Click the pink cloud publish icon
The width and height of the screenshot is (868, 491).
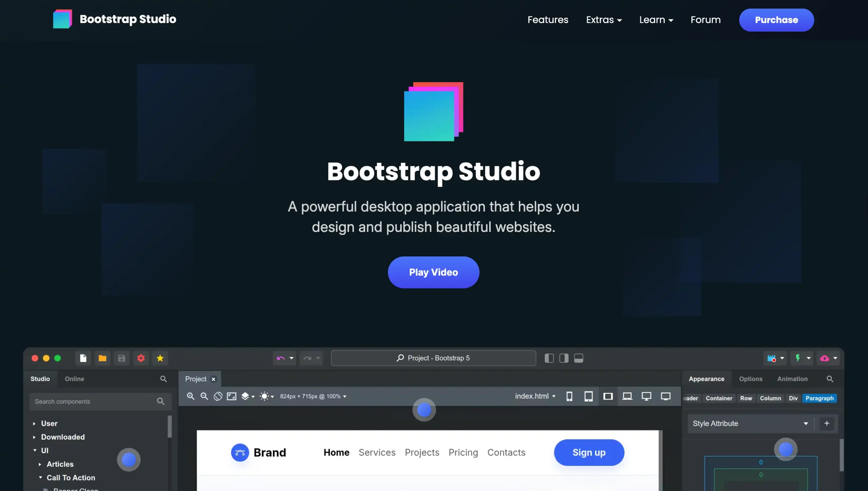(825, 358)
